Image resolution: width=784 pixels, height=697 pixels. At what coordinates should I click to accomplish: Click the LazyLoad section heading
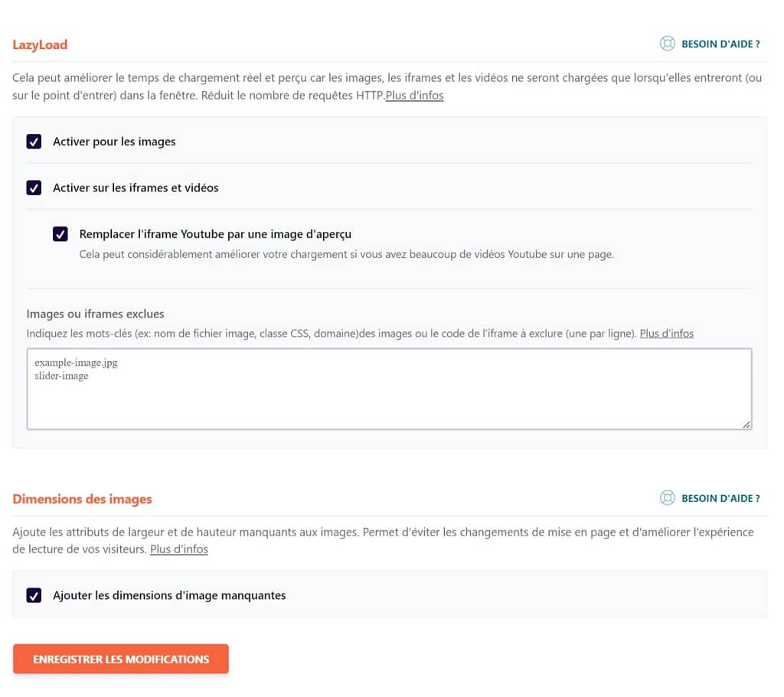click(x=40, y=44)
